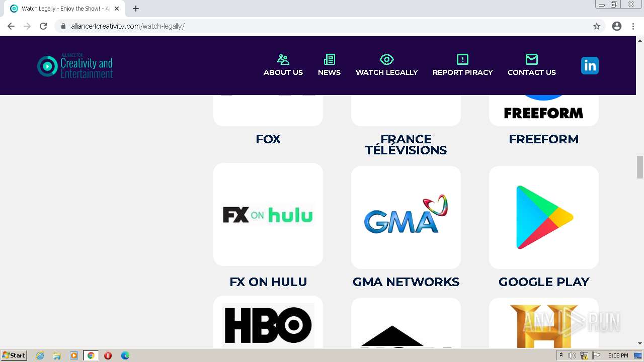The height and width of the screenshot is (362, 644).
Task: View site security lock information
Action: point(63,26)
